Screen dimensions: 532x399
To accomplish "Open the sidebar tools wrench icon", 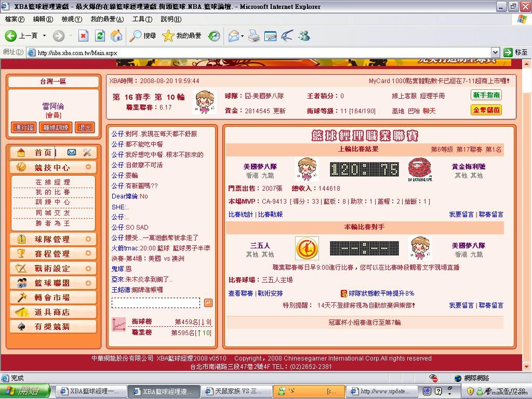I will (x=87, y=152).
